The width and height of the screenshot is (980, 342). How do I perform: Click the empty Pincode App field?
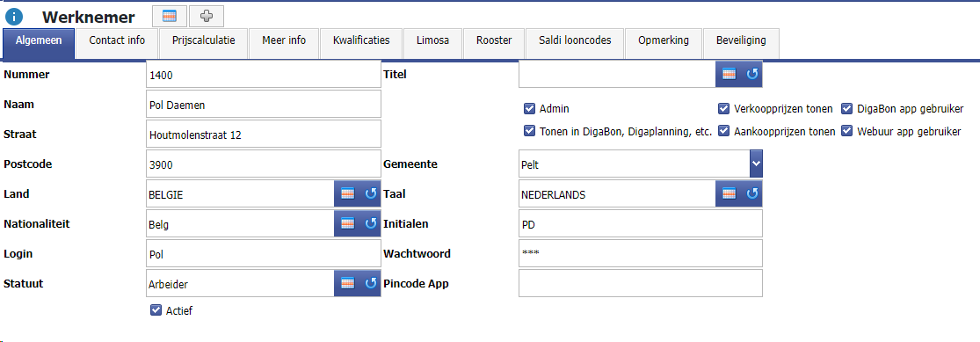[x=641, y=283]
